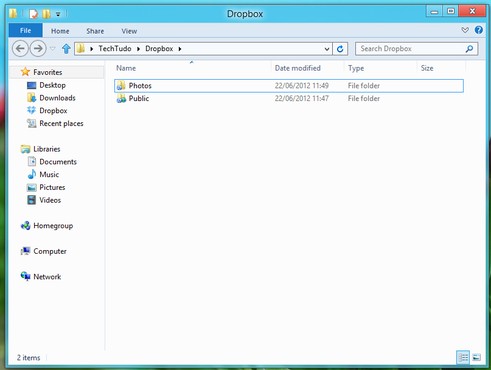
Task: Open the File menu
Action: click(x=25, y=31)
